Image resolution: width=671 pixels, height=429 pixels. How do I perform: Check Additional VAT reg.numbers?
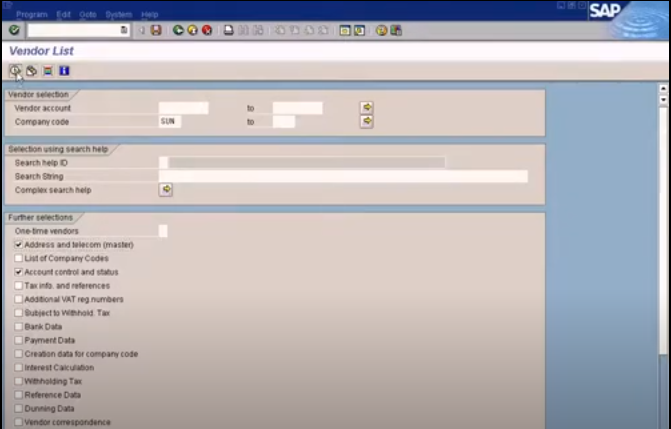pos(18,299)
